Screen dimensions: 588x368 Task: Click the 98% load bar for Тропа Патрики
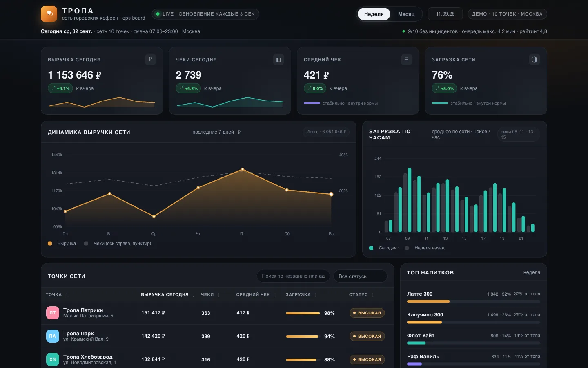point(303,313)
